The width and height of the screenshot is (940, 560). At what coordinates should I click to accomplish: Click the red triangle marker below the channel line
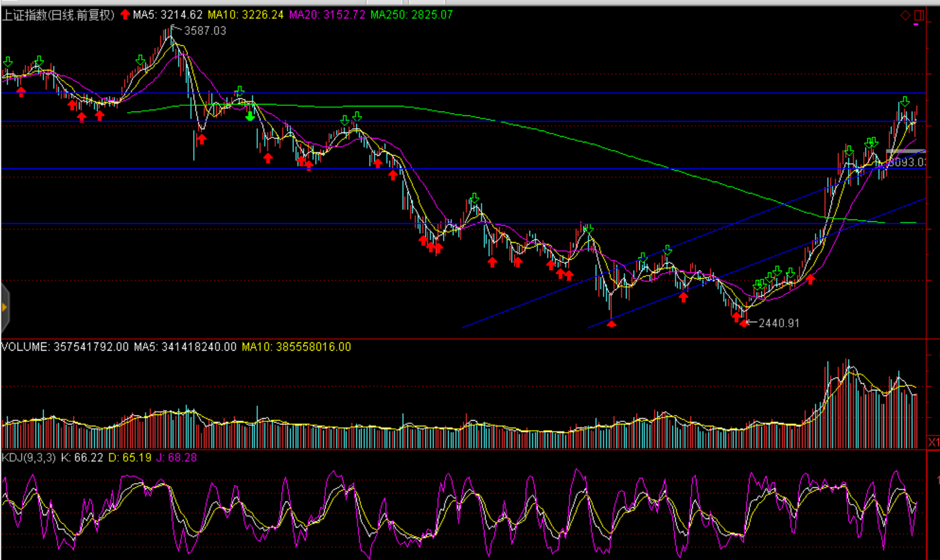pyautogui.click(x=611, y=324)
